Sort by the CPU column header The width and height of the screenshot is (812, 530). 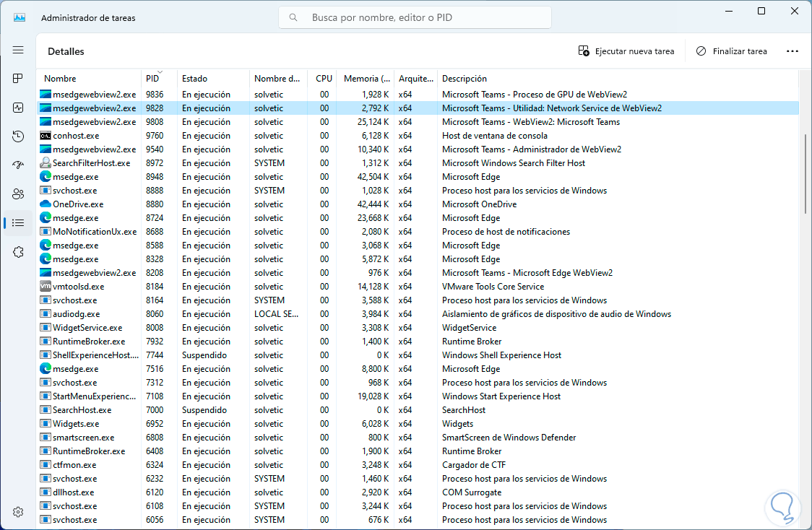324,79
